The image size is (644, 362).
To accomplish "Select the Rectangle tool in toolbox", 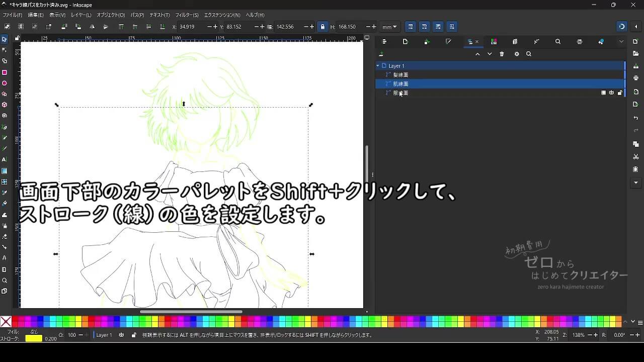I will pos(5,72).
